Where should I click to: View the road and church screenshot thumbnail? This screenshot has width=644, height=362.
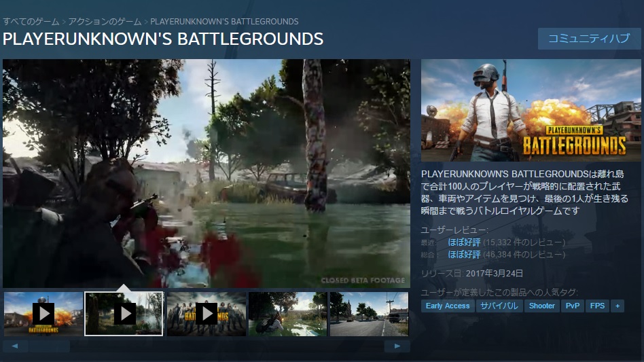point(370,314)
